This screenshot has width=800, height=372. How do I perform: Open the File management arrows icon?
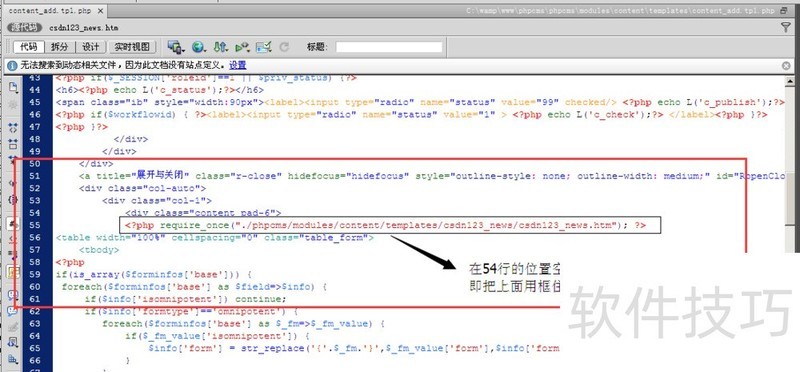(x=220, y=47)
